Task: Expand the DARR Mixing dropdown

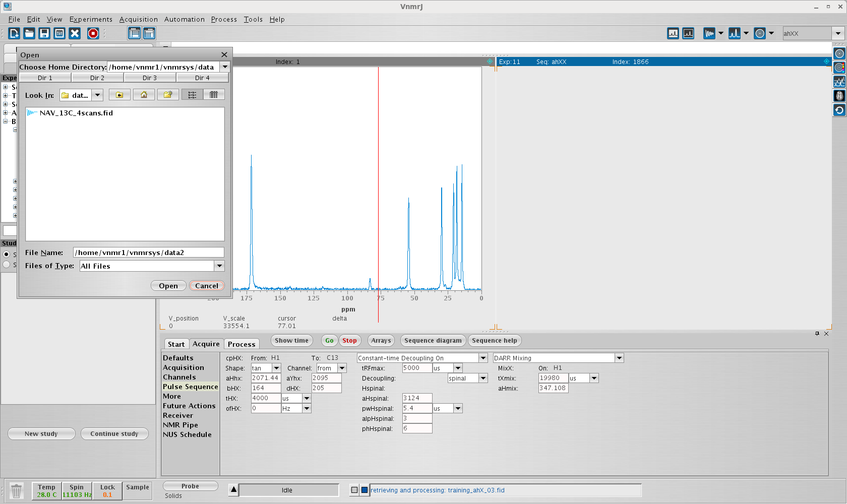Action: [x=619, y=358]
